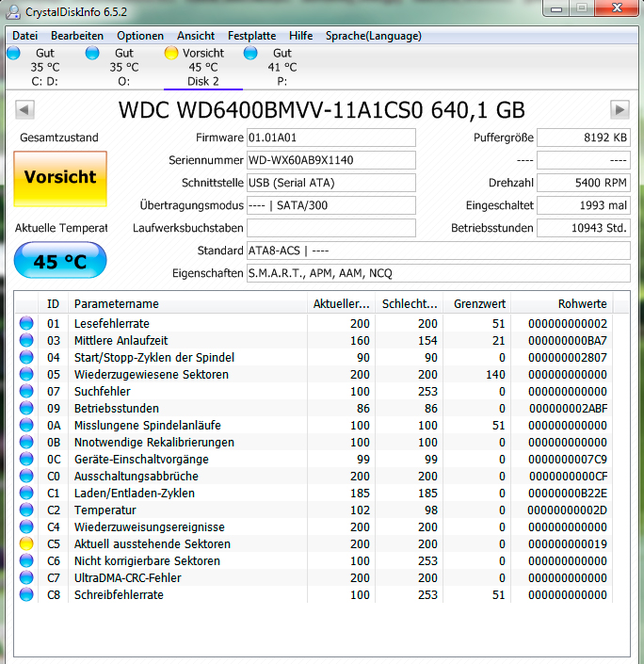Click status orb of Temperatur row

point(26,510)
